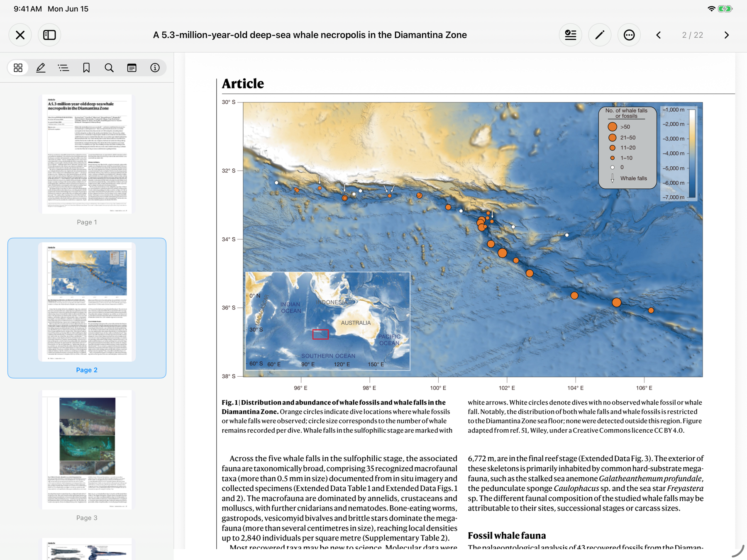The height and width of the screenshot is (560, 747).
Task: Click the 9:41 AM clock in status bar
Action: (28, 9)
